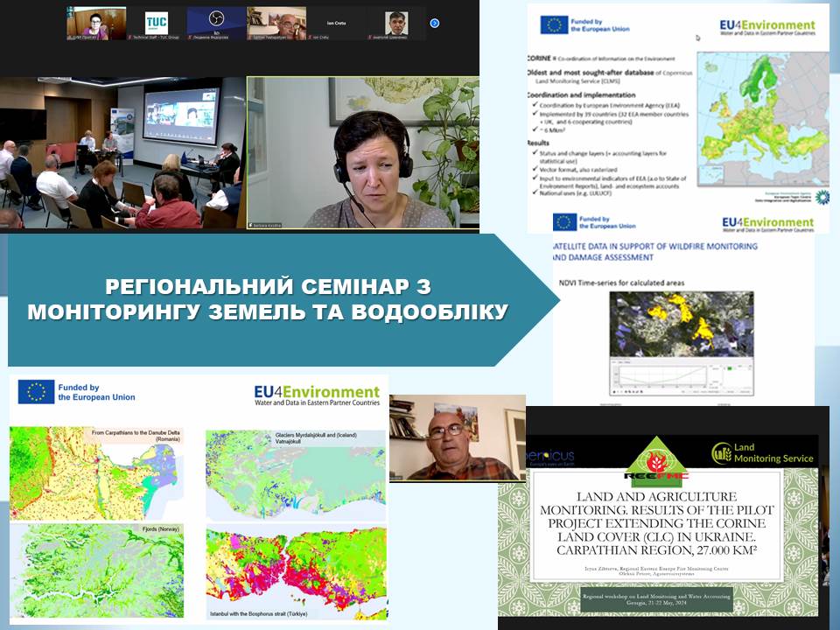This screenshot has width=840, height=630.
Task: Open the Istanbul Bosphorus strait map
Action: click(x=295, y=569)
